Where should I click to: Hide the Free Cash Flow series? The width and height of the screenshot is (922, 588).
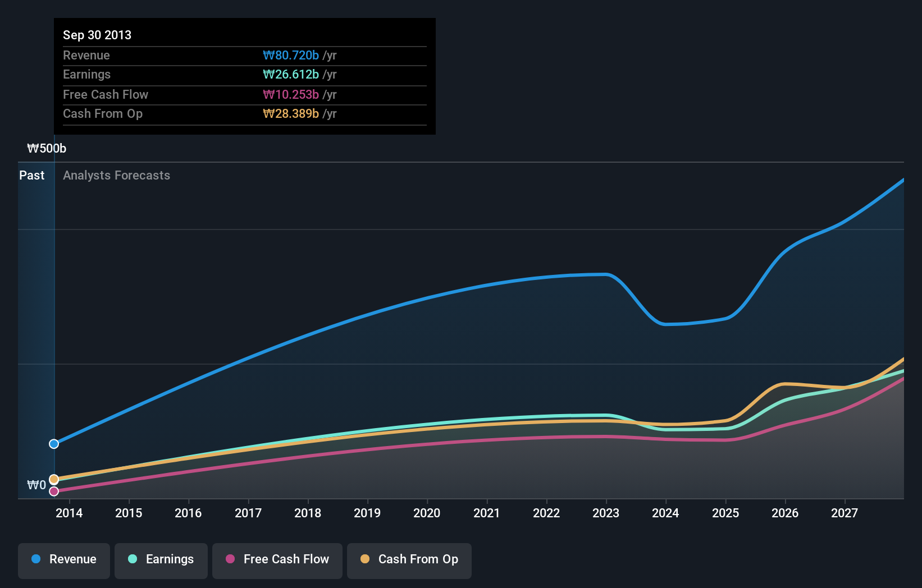tap(277, 559)
